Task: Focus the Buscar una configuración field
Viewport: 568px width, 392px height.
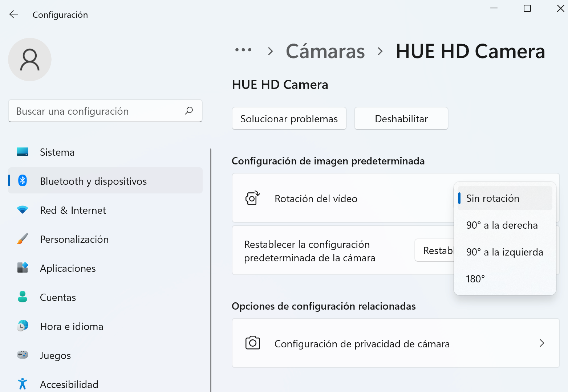Action: tap(105, 111)
